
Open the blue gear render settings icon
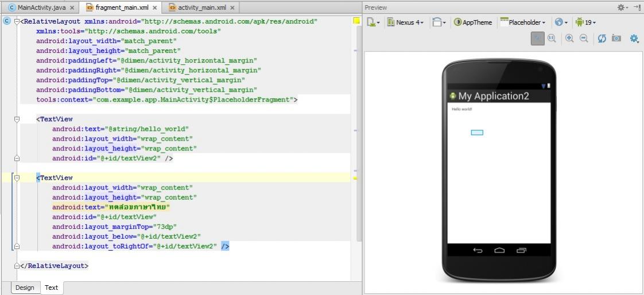tap(634, 38)
